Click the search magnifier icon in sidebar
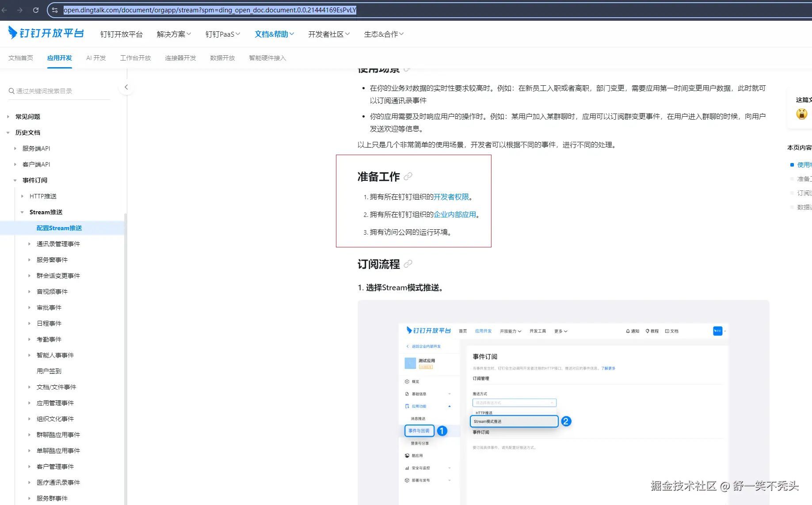812x505 pixels. [x=11, y=91]
